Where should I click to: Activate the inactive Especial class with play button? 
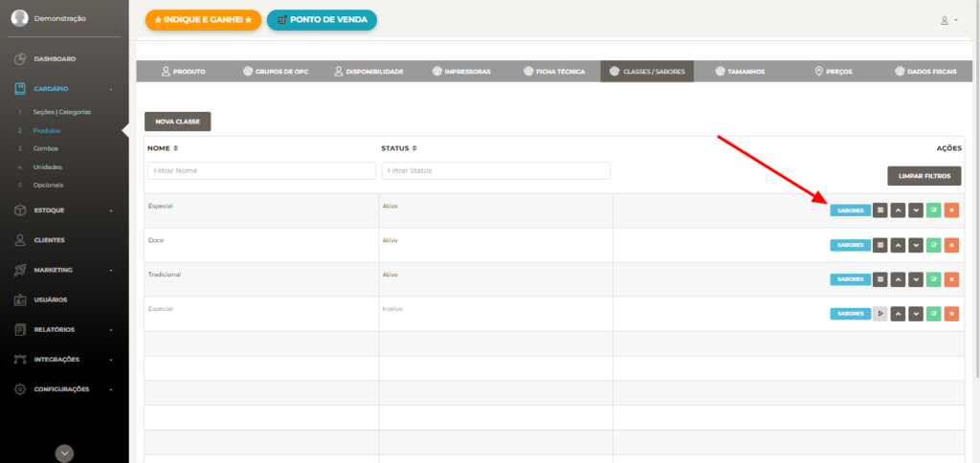coord(880,314)
